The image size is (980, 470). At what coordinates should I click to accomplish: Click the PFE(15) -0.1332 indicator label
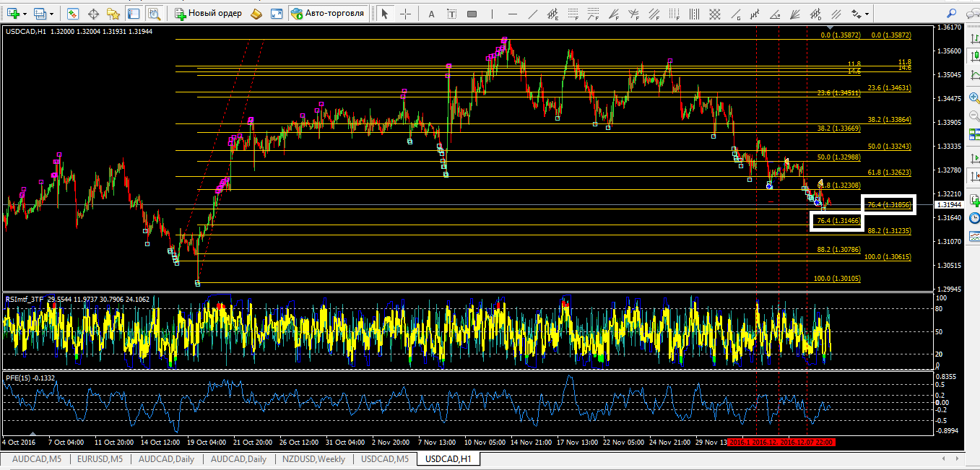30,378
